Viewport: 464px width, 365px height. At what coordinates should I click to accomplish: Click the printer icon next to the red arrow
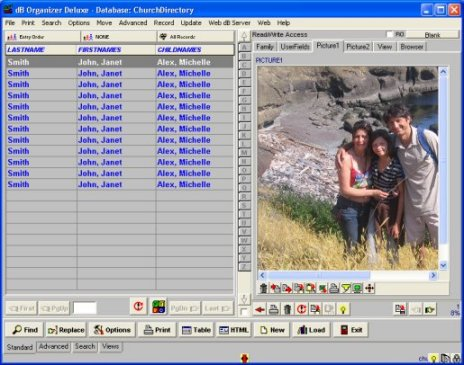pyautogui.click(x=274, y=310)
